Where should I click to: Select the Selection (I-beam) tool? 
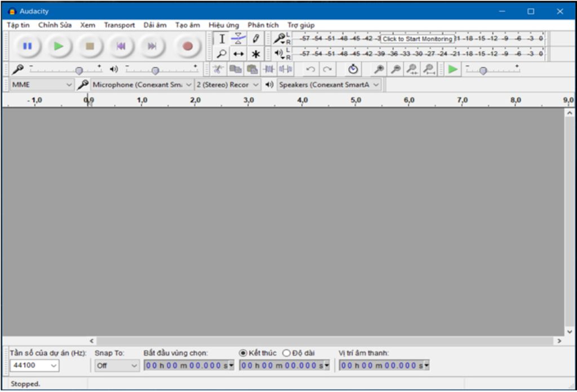[222, 39]
